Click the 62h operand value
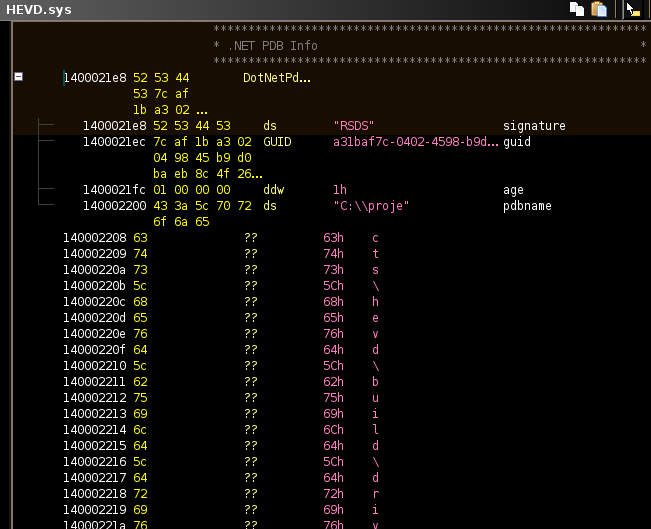The height and width of the screenshot is (529, 651). [x=333, y=382]
